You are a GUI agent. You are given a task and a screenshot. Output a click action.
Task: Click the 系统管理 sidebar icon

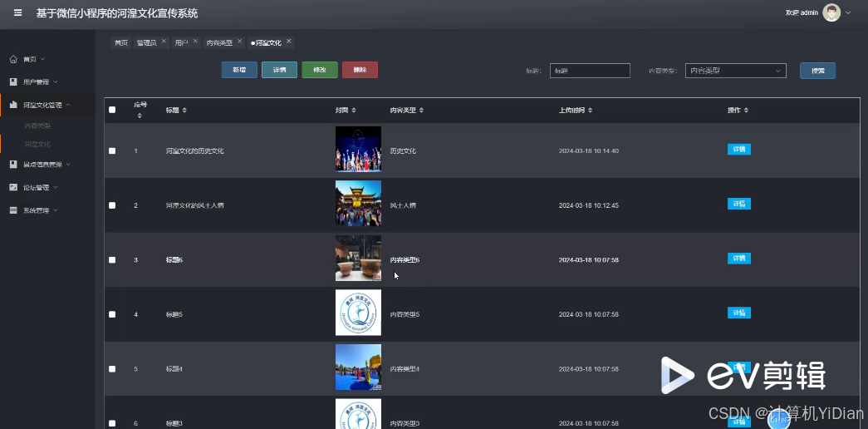point(13,210)
